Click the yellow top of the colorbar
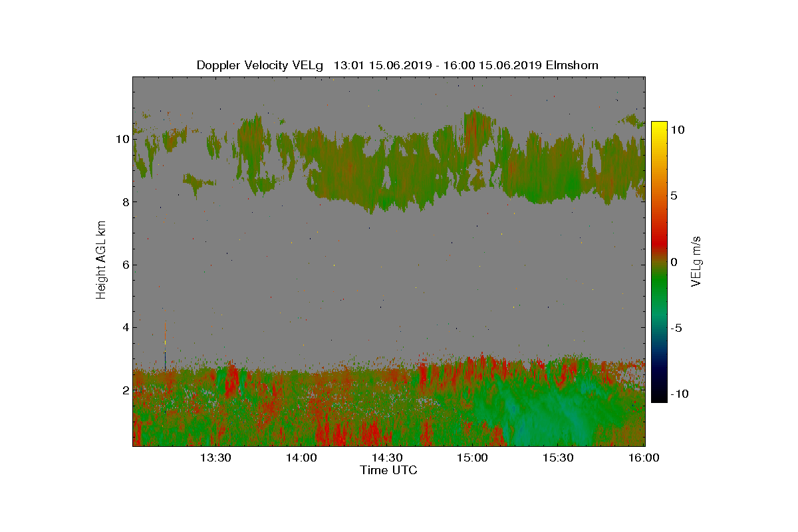Image resolution: width=798 pixels, height=532 pixels. 659,128
